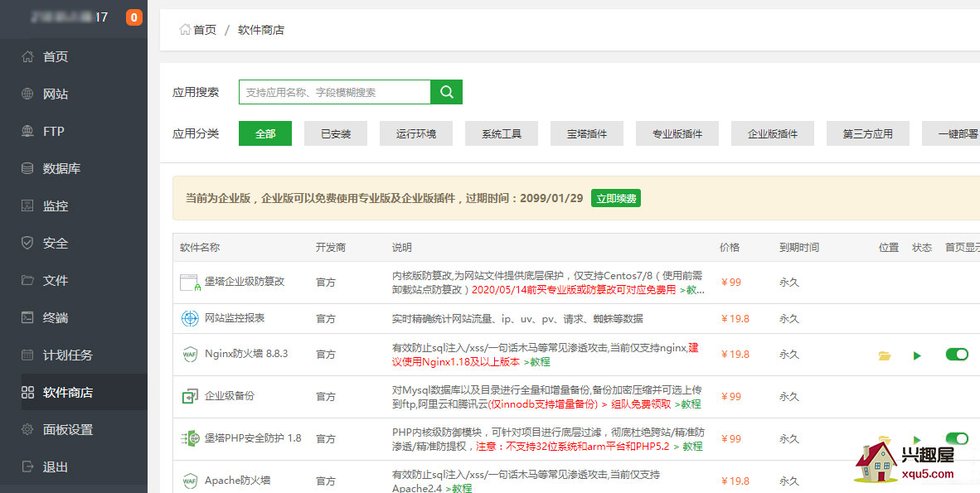This screenshot has width=980, height=493.
Task: Select the 一键部署 category tab
Action: point(951,133)
